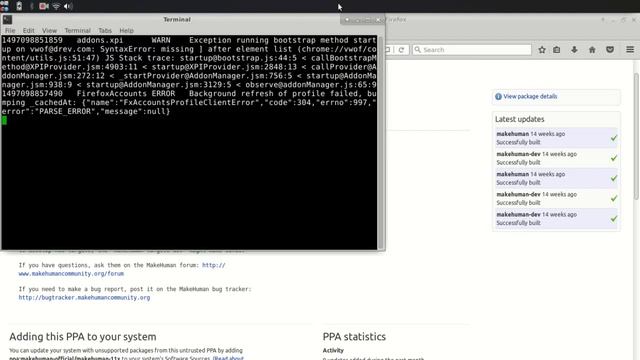This screenshot has height=360, width=640.
Task: Click the Terminal window icon in title bar
Action: point(7,19)
